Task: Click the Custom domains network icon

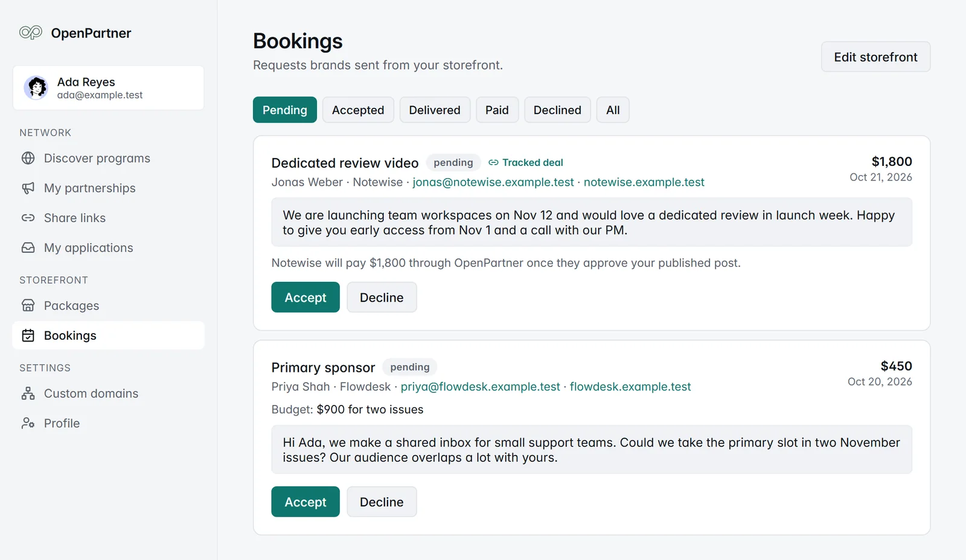Action: [28, 393]
